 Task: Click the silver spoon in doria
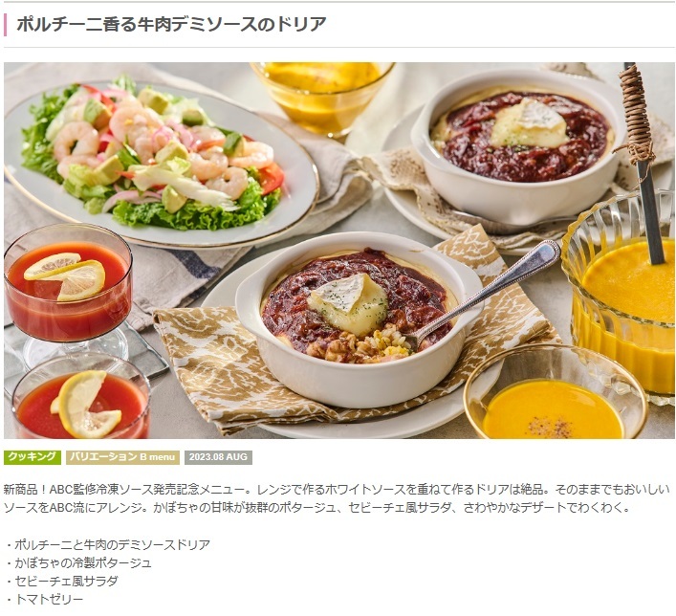[x=483, y=294]
